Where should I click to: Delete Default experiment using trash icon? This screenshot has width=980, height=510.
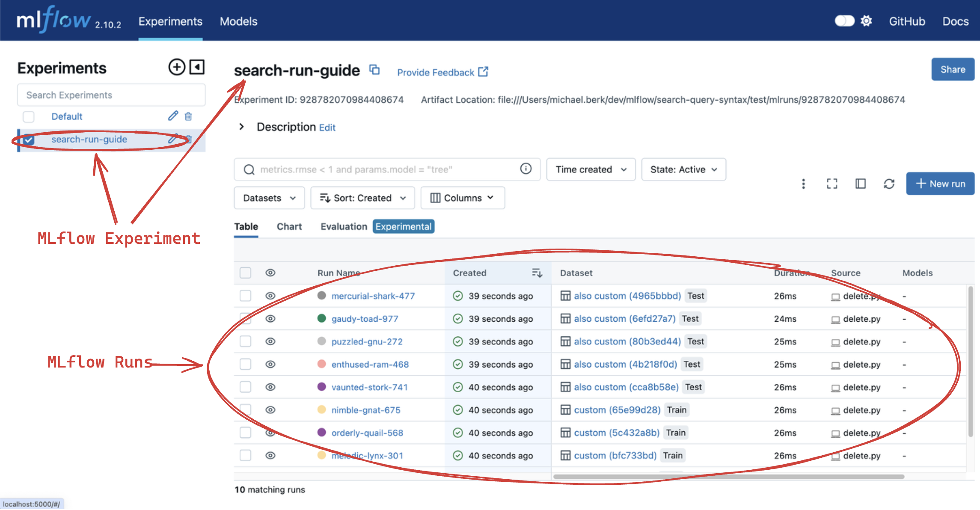(188, 116)
